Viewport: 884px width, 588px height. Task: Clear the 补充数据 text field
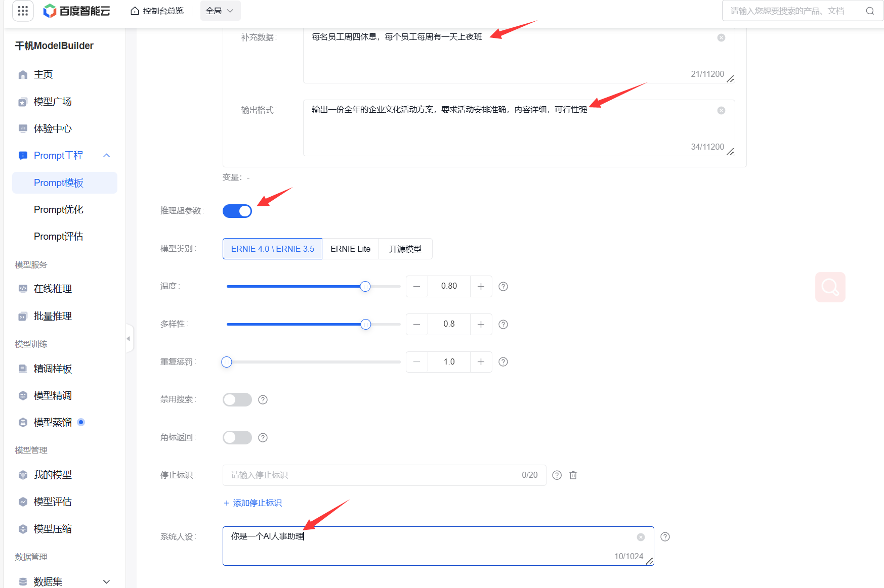click(x=722, y=37)
